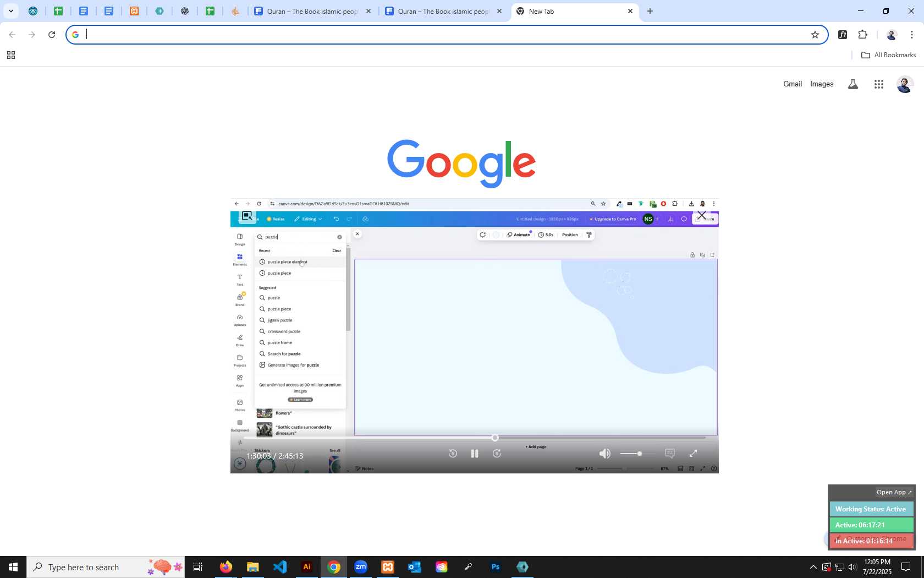Open the All Bookmarks folder
The width and height of the screenshot is (924, 578).
click(x=888, y=55)
